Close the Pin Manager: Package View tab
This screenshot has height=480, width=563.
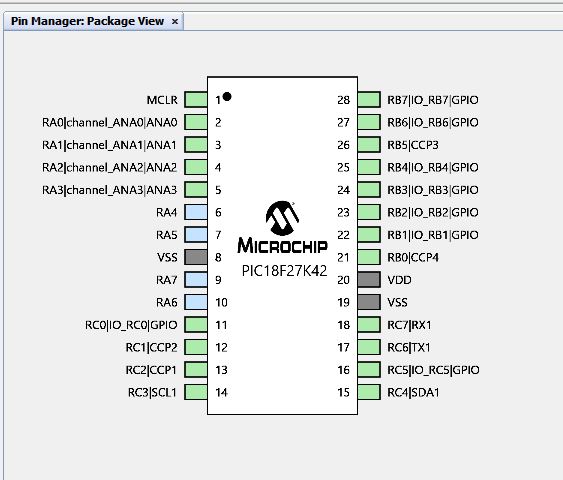[175, 22]
